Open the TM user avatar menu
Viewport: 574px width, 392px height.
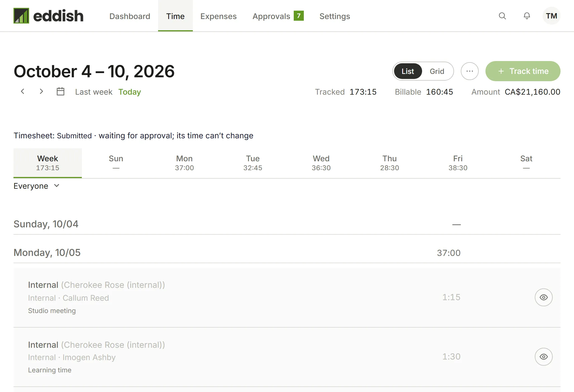pyautogui.click(x=551, y=16)
